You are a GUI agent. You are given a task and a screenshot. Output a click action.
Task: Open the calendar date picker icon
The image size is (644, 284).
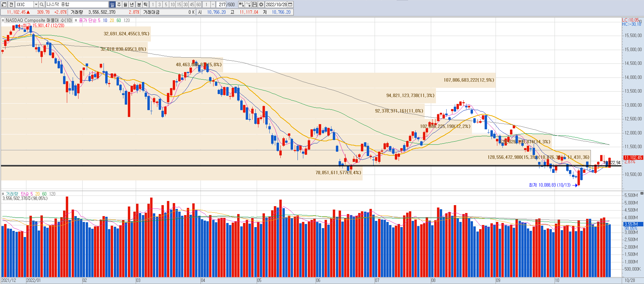tap(290, 4)
